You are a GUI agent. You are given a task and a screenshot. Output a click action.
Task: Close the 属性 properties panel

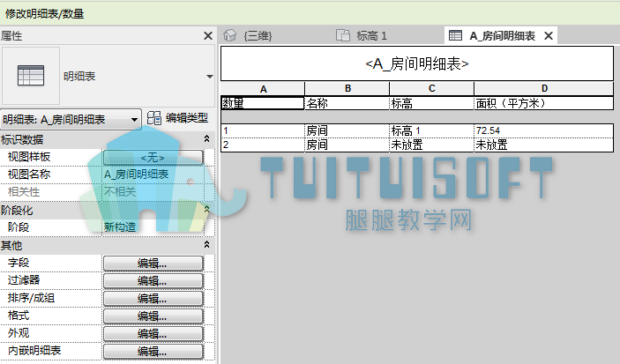[x=208, y=36]
